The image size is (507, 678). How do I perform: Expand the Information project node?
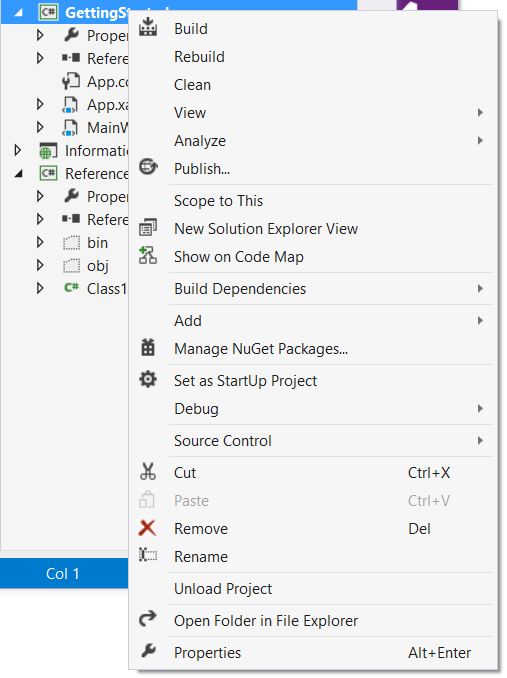tap(17, 150)
